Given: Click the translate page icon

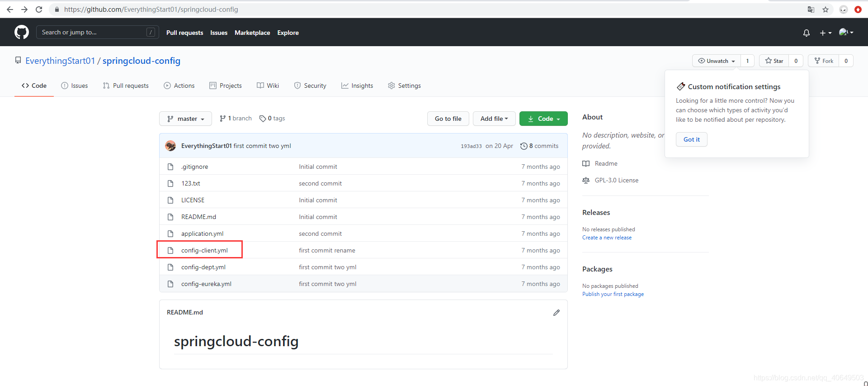Looking at the screenshot, I should pyautogui.click(x=811, y=9).
